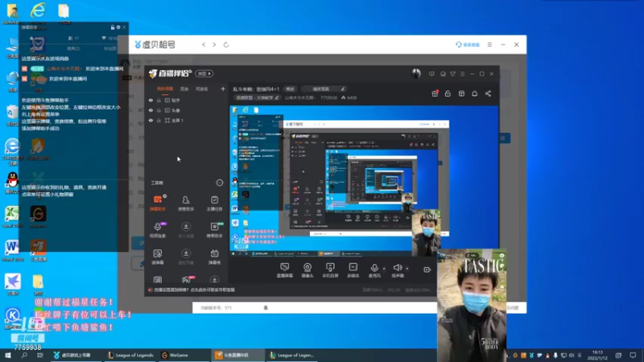644x362 pixels.
Task: Open 虚贝游戏上号器 from taskbar
Action: click(x=72, y=355)
